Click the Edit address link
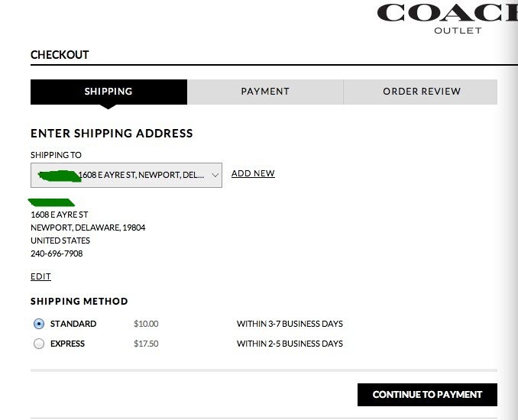The height and width of the screenshot is (420, 518). (40, 276)
